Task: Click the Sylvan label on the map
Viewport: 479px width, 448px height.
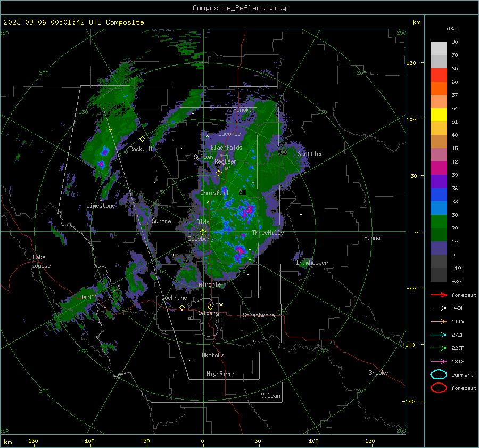Action: click(x=203, y=157)
